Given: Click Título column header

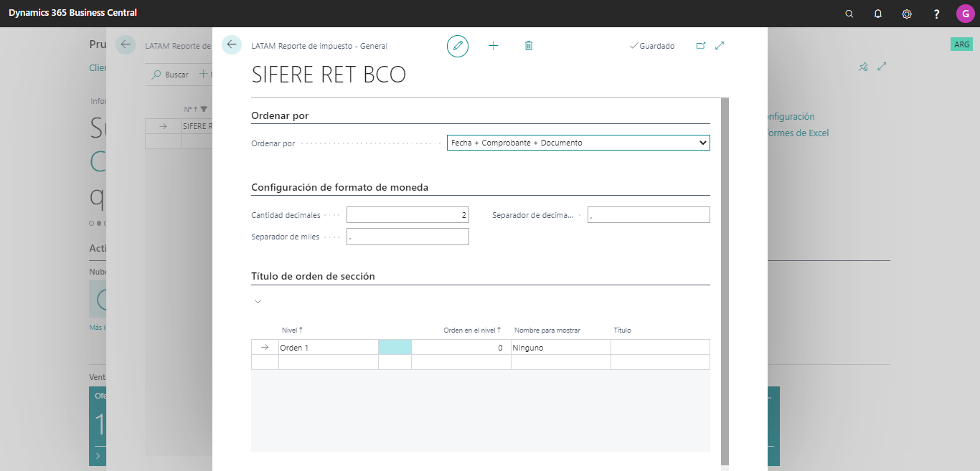Looking at the screenshot, I should point(622,330).
